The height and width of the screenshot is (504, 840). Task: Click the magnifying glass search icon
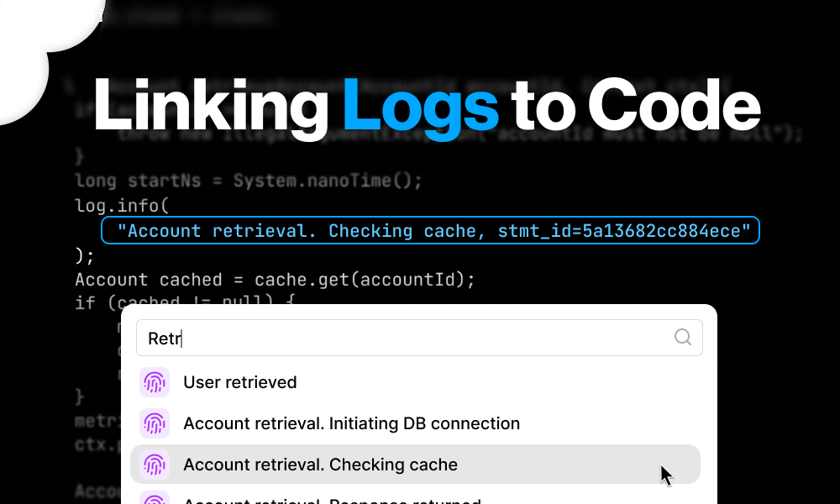click(x=682, y=337)
